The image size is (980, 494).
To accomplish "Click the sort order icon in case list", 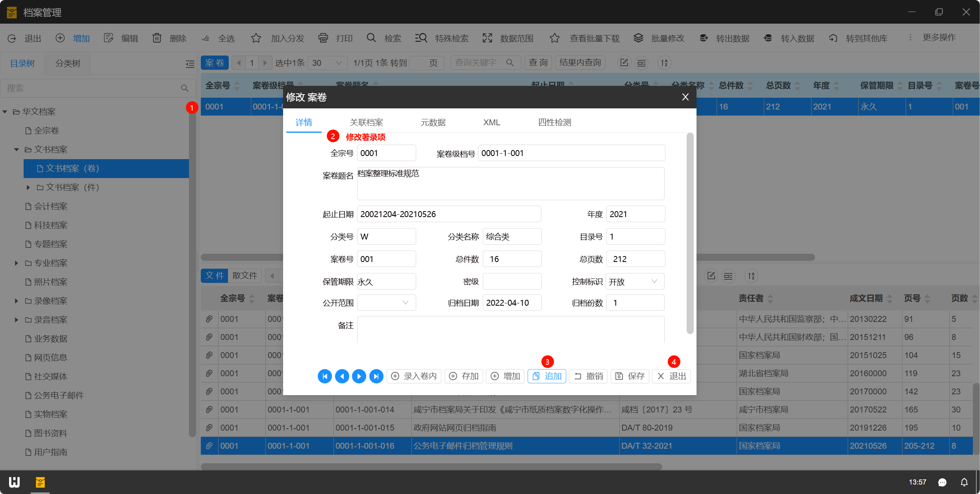I will (x=664, y=63).
